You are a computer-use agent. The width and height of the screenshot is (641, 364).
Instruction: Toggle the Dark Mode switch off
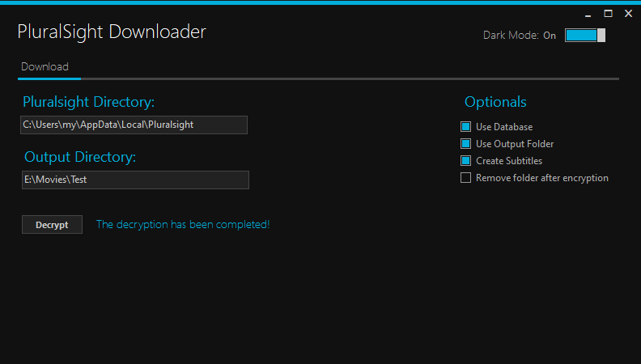click(585, 35)
